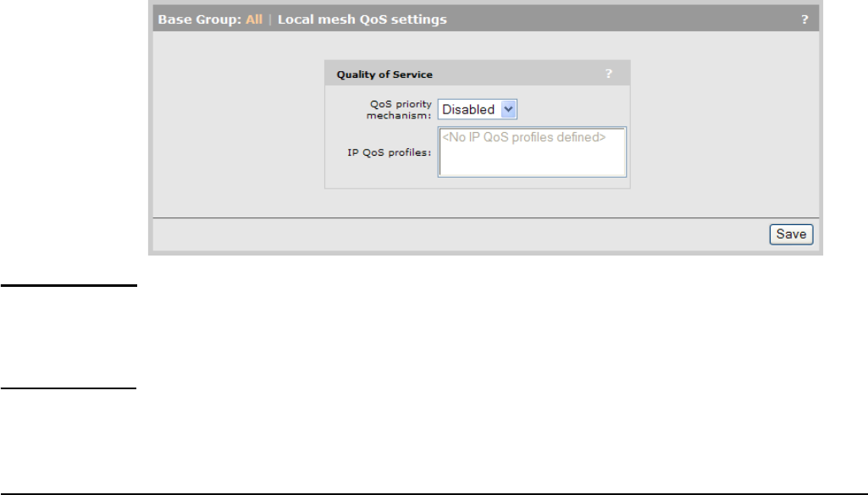The height and width of the screenshot is (495, 868).
Task: Open the QoS priority mechanism dropdown
Action: click(477, 109)
